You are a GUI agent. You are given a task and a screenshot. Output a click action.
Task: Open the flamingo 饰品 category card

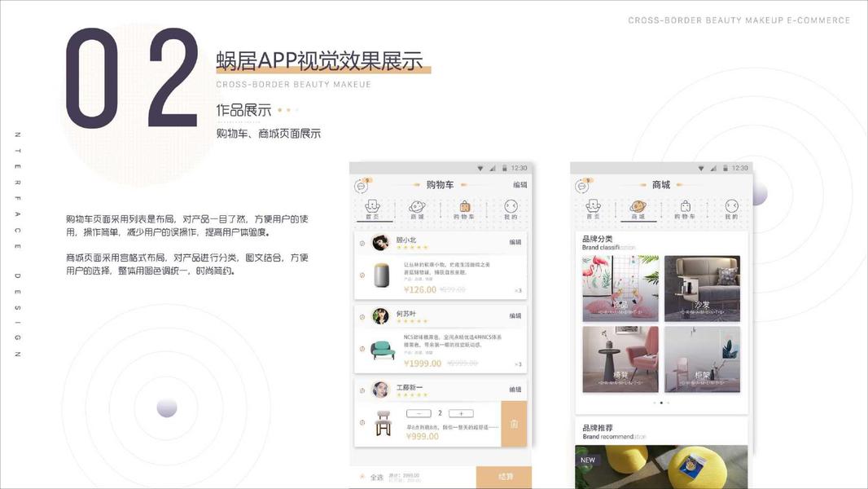pyautogui.click(x=620, y=289)
